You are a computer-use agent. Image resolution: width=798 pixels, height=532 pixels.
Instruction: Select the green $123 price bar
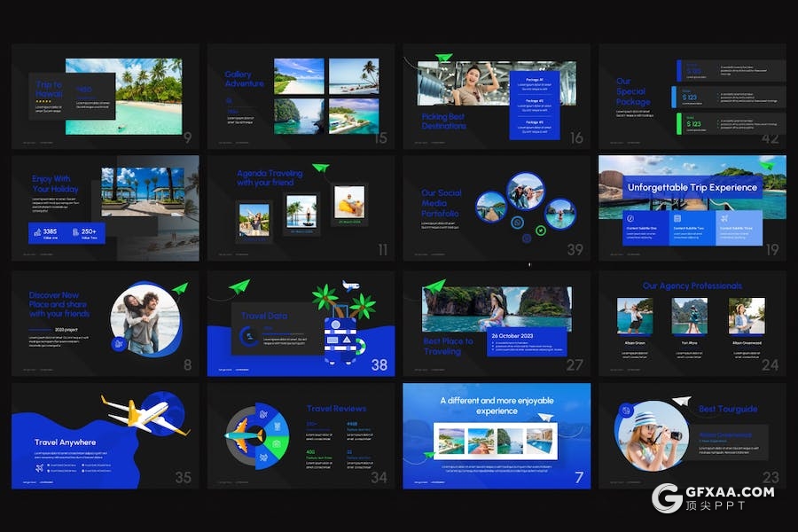[682, 121]
